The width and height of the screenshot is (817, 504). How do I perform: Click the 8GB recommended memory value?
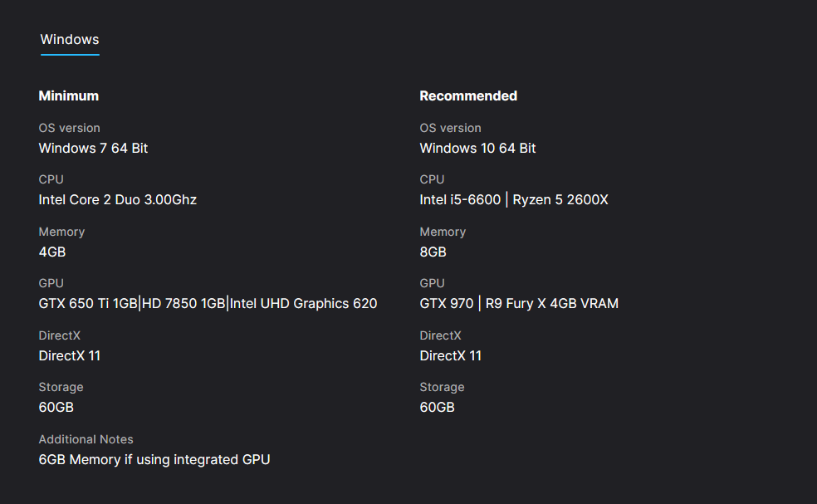click(433, 252)
